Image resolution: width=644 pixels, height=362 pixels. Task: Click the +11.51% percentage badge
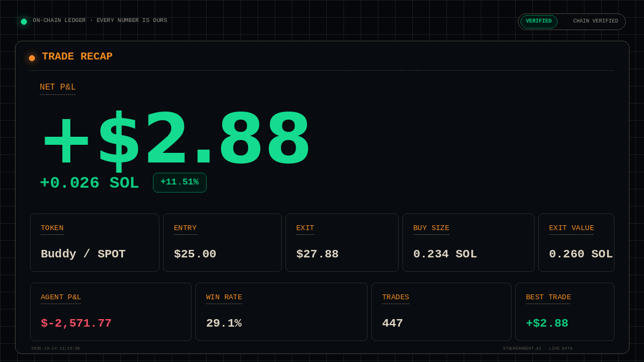[x=180, y=182]
